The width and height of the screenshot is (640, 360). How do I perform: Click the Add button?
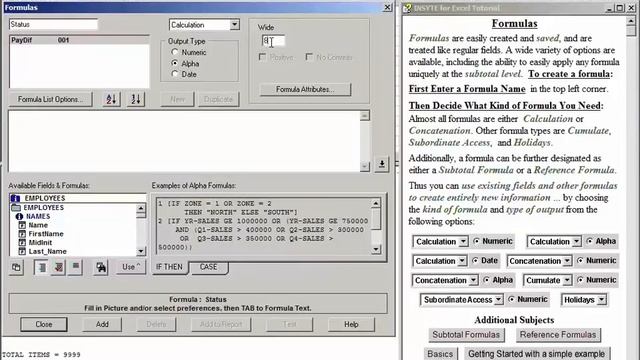coord(102,324)
